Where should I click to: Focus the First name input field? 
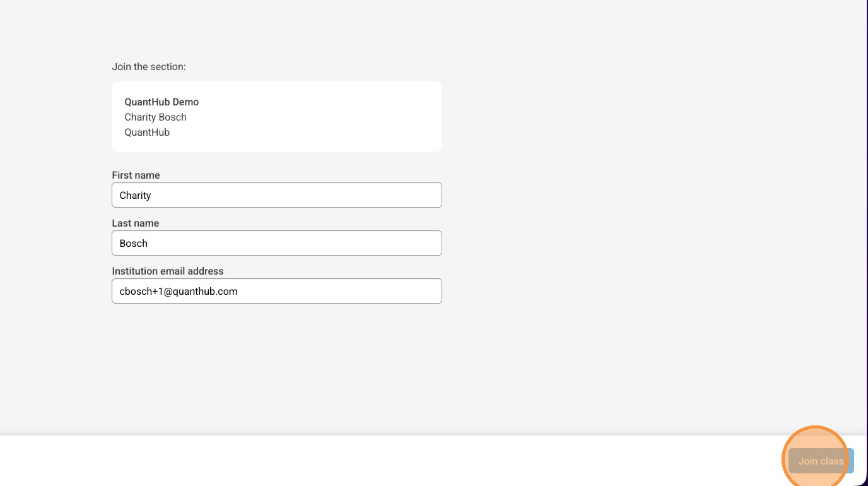276,195
